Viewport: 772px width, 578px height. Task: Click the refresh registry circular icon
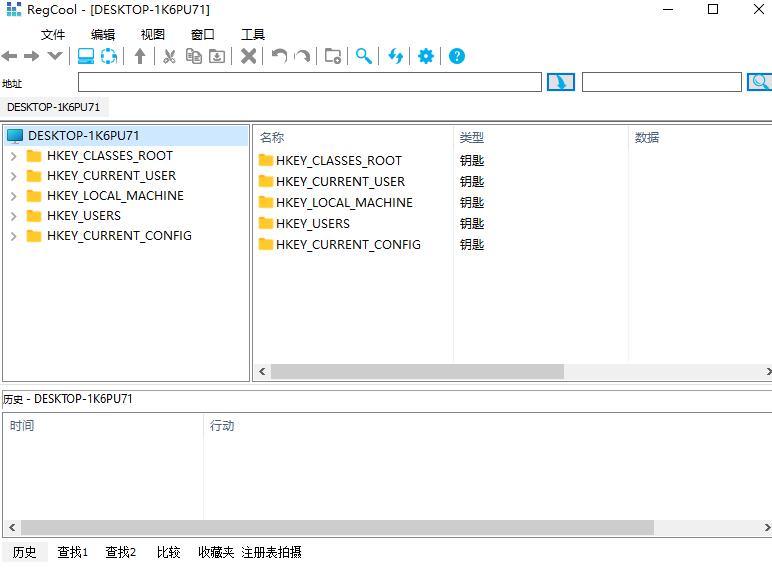click(109, 56)
